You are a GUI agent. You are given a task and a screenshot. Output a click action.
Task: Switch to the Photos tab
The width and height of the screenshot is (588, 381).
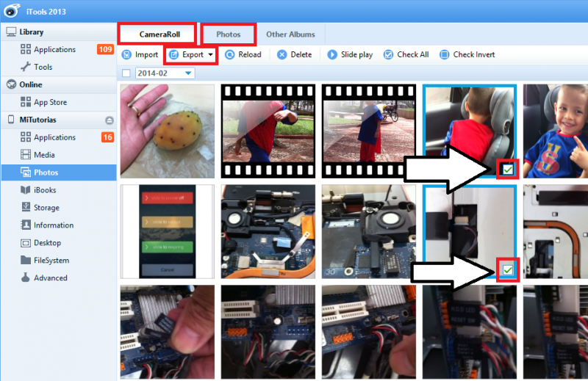(228, 35)
